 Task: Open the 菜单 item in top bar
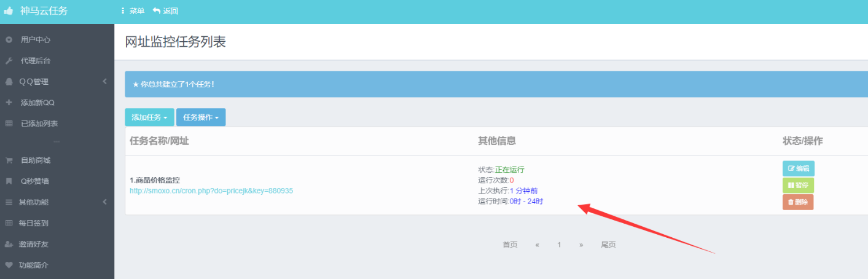pyautogui.click(x=133, y=11)
